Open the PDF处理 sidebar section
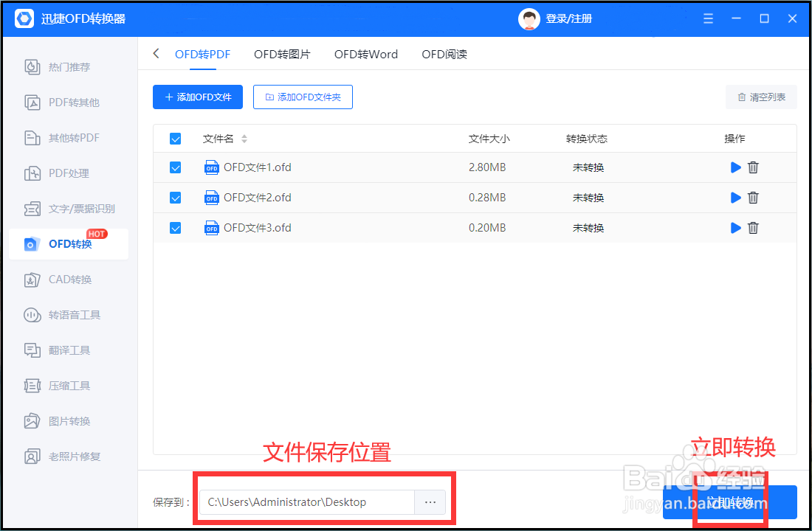 tap(57, 173)
